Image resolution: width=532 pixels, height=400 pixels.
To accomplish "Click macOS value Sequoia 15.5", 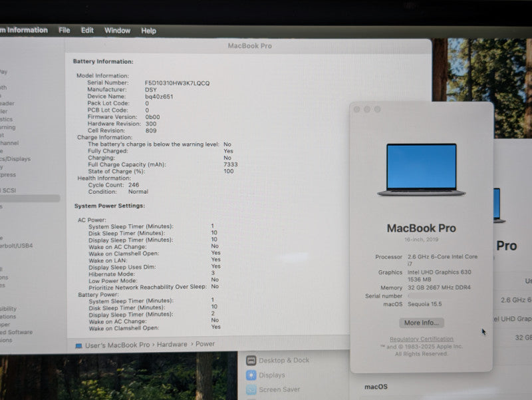I will (x=424, y=304).
